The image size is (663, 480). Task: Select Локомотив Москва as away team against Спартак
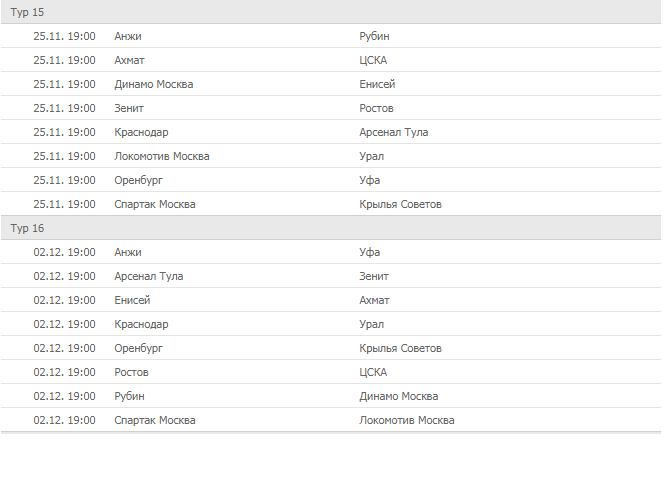[x=407, y=420]
